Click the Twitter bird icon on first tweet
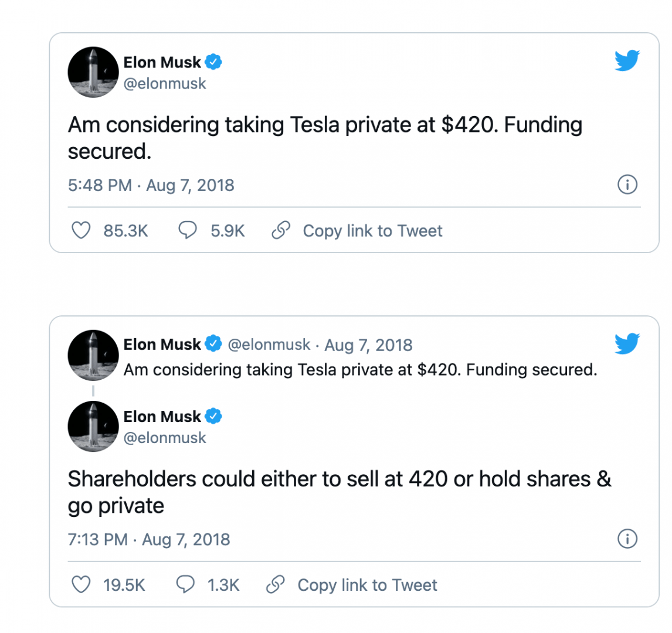The width and height of the screenshot is (672, 633). 627,60
